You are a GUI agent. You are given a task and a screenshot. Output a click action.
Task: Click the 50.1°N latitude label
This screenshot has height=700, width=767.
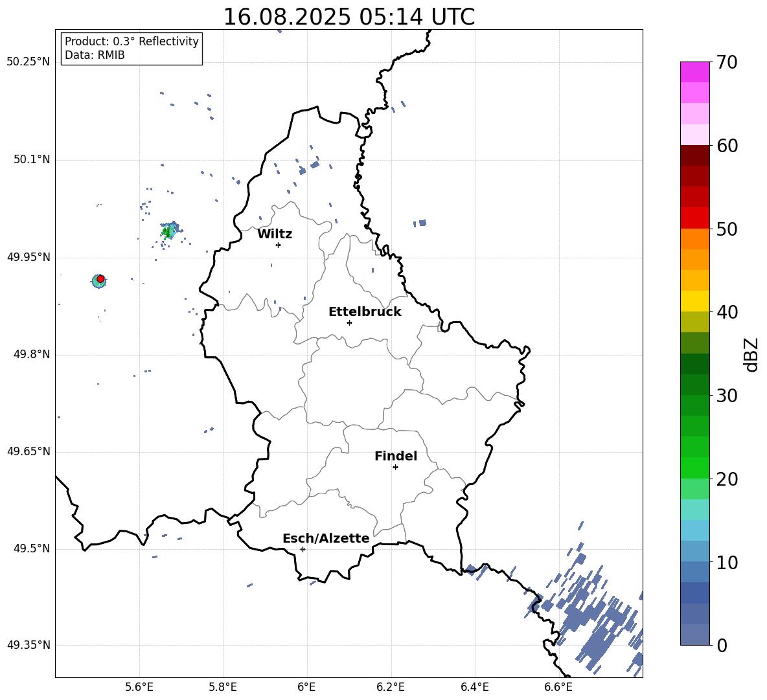(x=32, y=159)
